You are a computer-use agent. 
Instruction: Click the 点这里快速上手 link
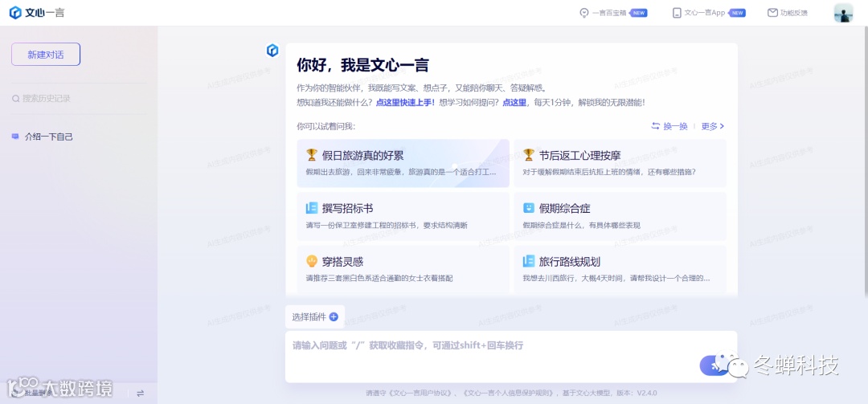[405, 102]
